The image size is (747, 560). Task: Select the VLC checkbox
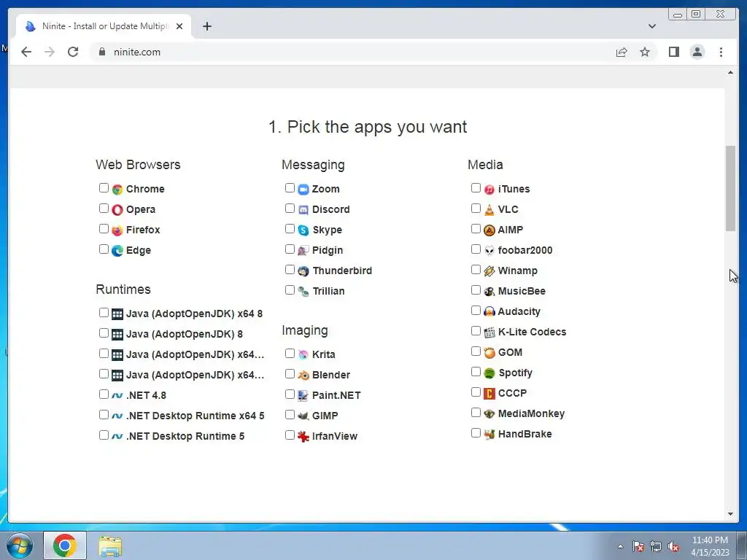(x=476, y=209)
